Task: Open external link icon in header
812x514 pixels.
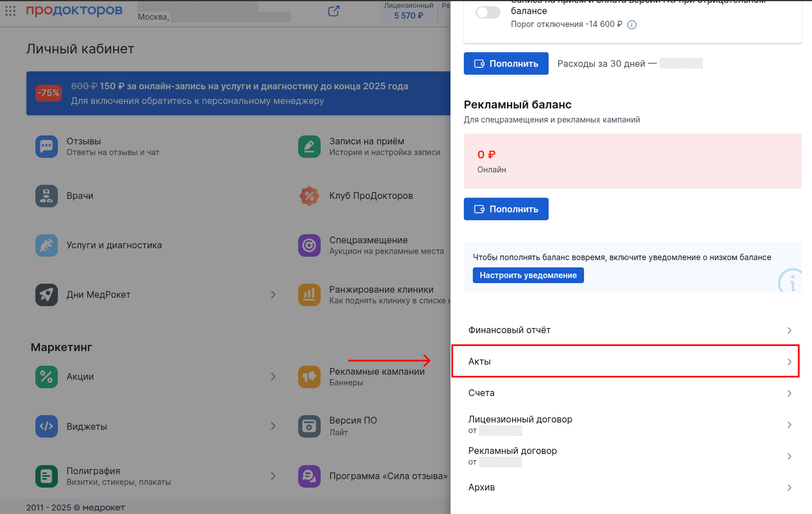Action: pyautogui.click(x=334, y=11)
